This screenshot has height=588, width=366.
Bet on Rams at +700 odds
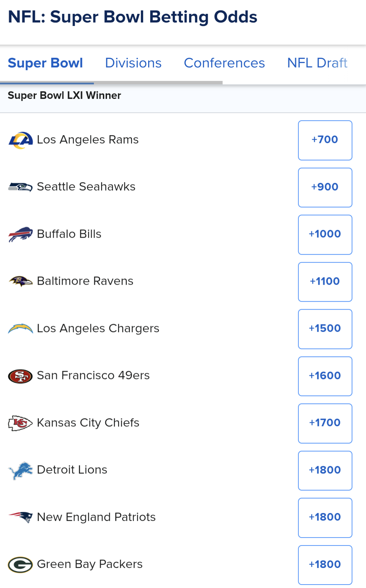coord(325,140)
